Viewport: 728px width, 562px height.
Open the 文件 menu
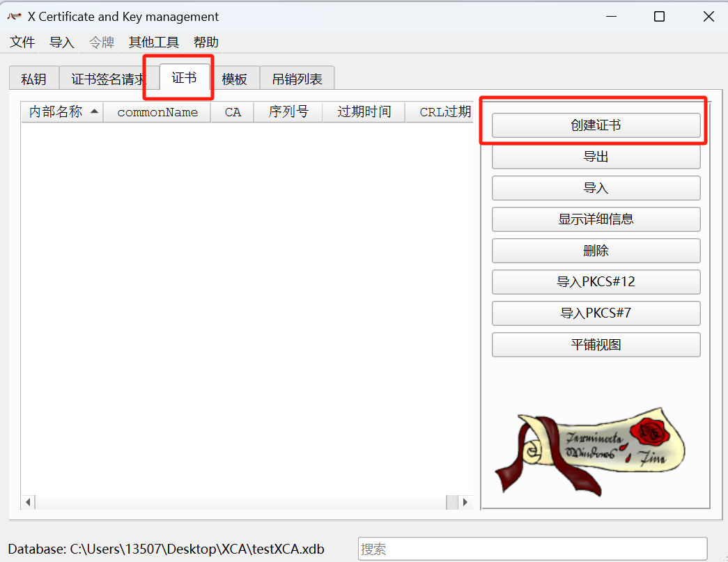point(22,42)
